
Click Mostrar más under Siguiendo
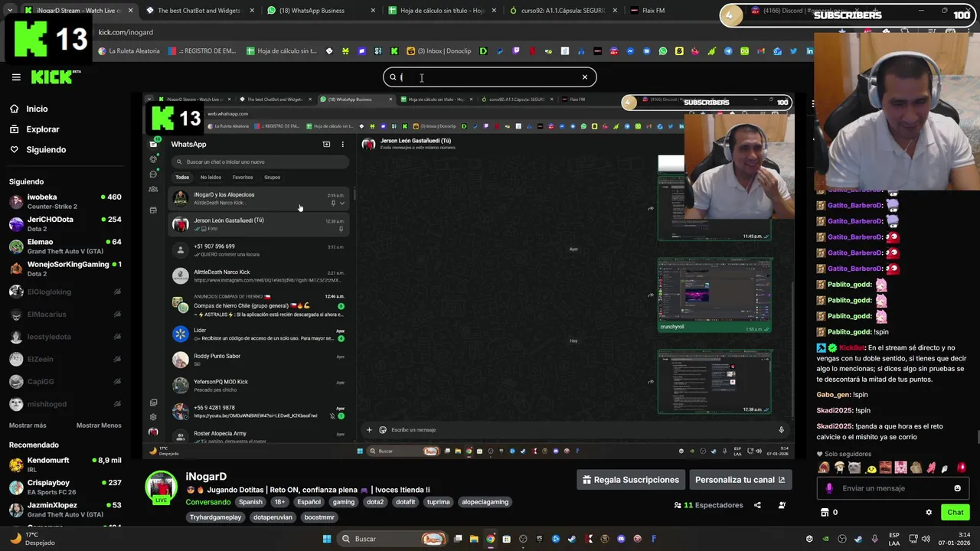(28, 425)
